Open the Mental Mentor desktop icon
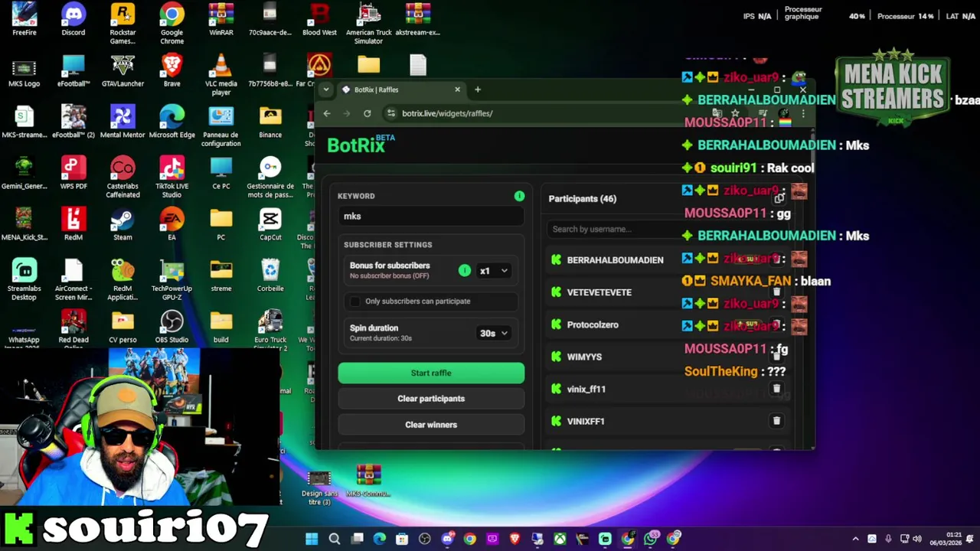 (122, 122)
